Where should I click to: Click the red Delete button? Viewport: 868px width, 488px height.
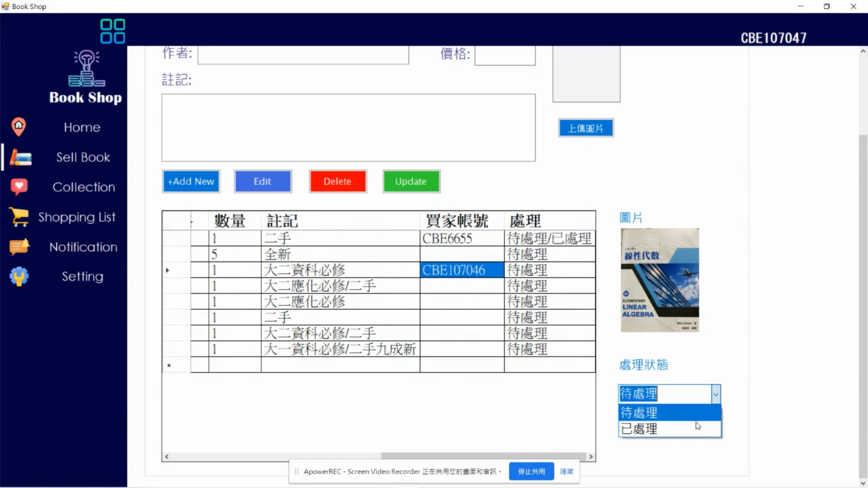[338, 182]
